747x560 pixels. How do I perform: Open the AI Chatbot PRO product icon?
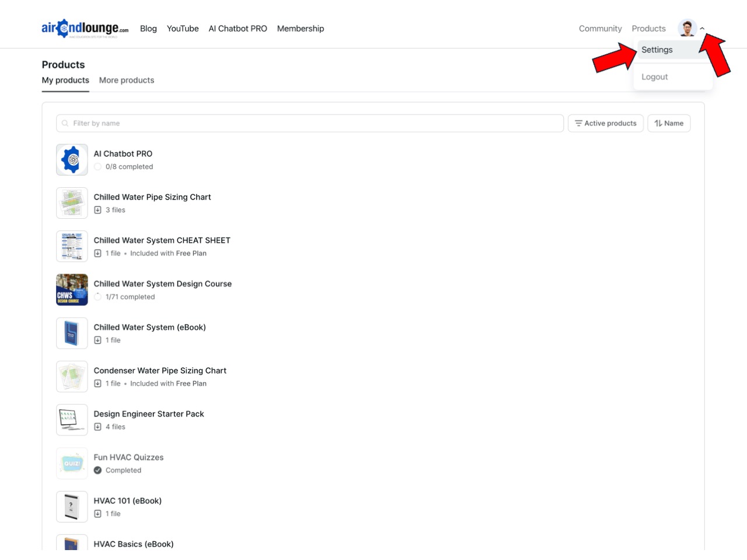[x=72, y=160]
